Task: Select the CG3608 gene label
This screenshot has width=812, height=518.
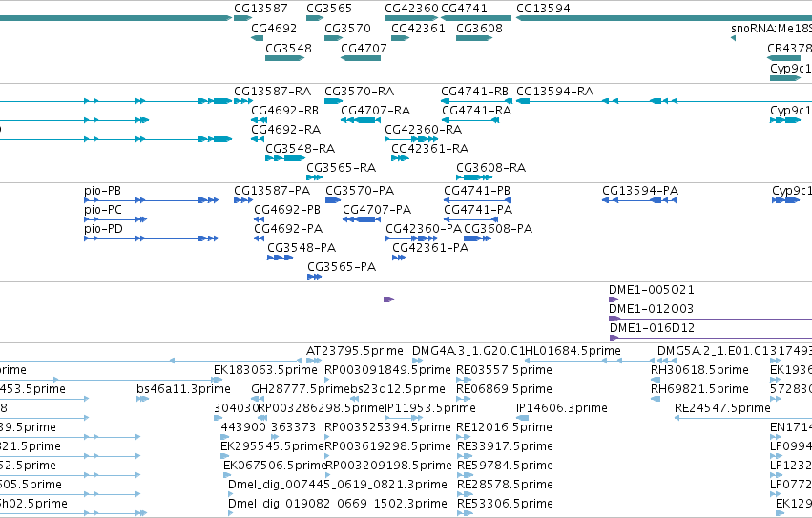Action: [x=479, y=28]
